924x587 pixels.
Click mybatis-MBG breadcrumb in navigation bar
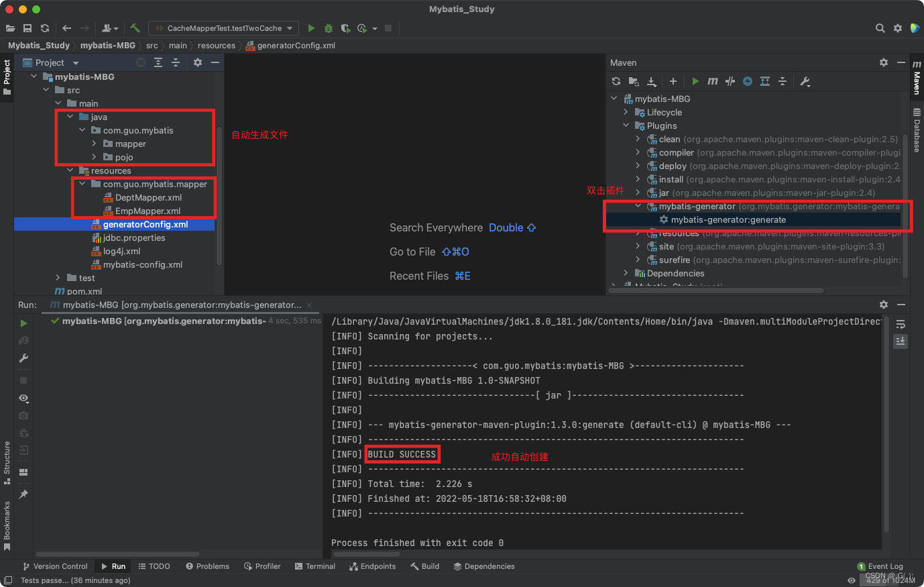pos(108,46)
